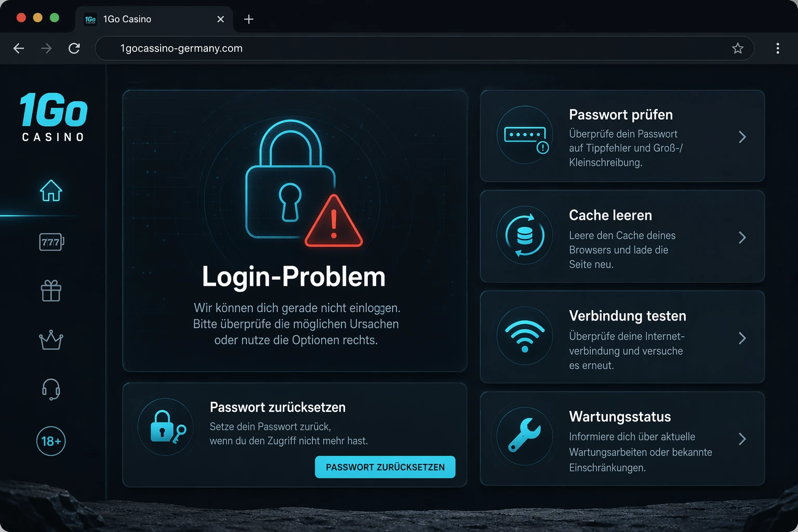Expand the Cache leeren chevron
Image resolution: width=798 pixels, height=532 pixels.
coord(742,237)
